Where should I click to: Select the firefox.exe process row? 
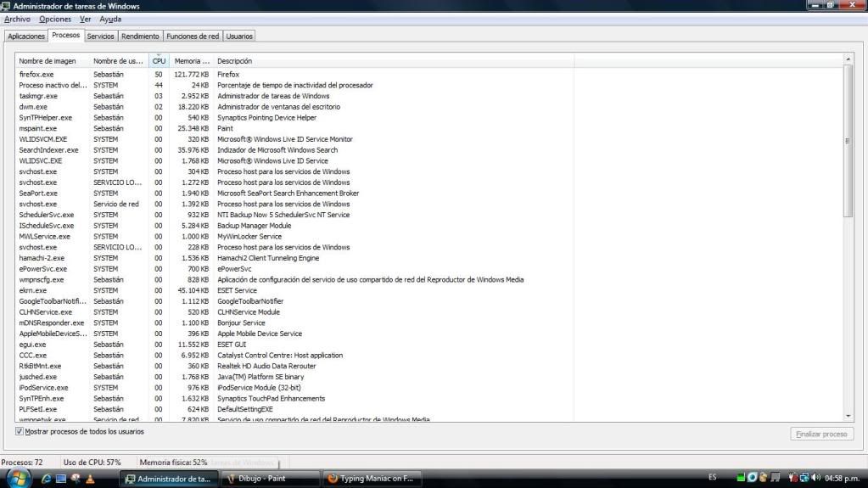pyautogui.click(x=36, y=75)
